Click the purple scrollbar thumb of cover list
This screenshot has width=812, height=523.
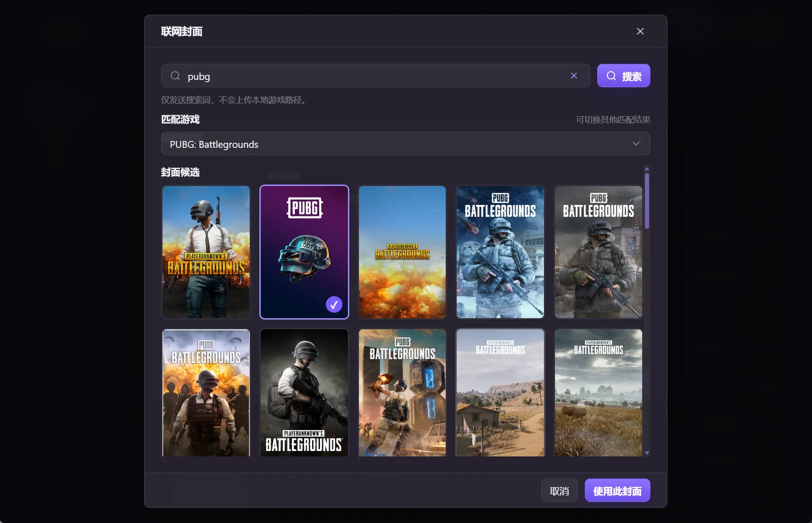[647, 201]
